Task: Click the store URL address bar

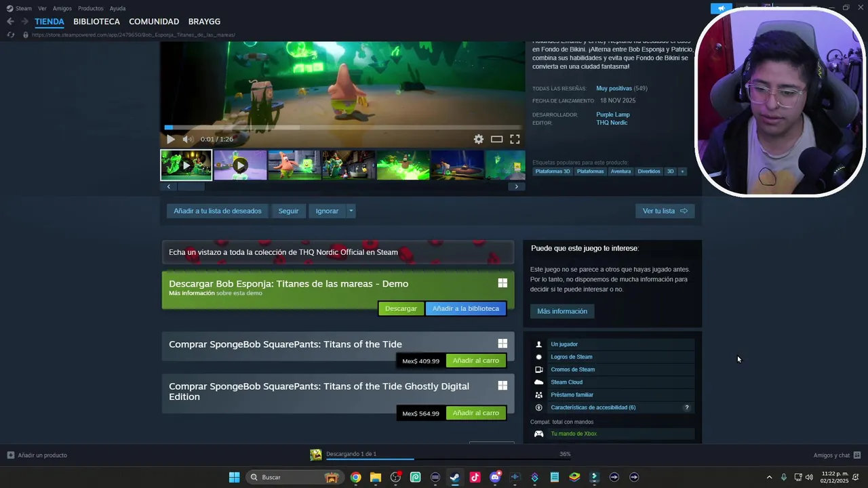Action: 134,35
